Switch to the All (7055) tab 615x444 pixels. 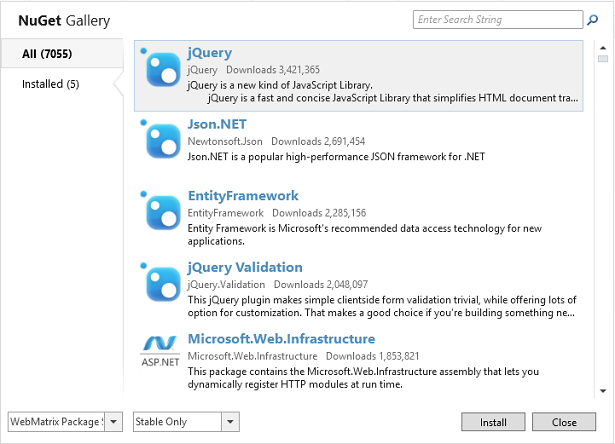[47, 53]
